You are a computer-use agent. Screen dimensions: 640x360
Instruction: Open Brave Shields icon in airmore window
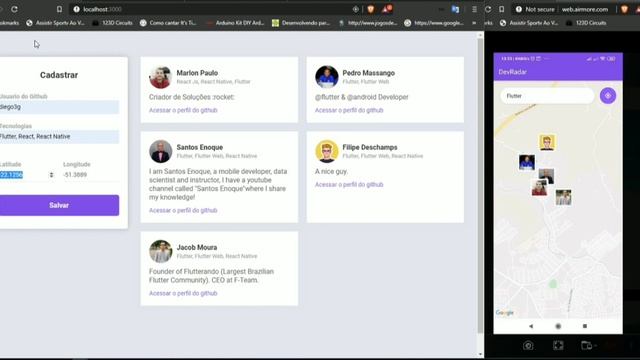624,9
